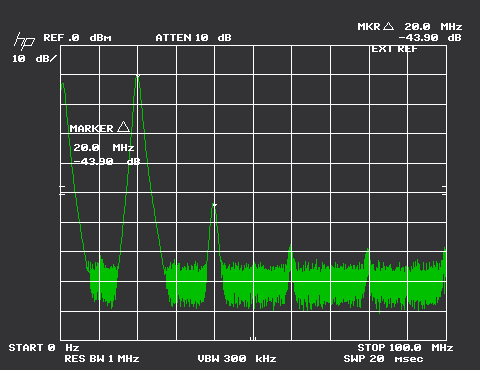Click the VBW 300 kHz readout

237,359
